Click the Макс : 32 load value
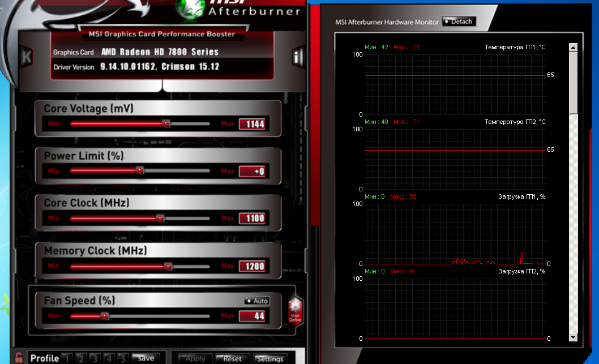The image size is (599, 364). pyautogui.click(x=403, y=196)
